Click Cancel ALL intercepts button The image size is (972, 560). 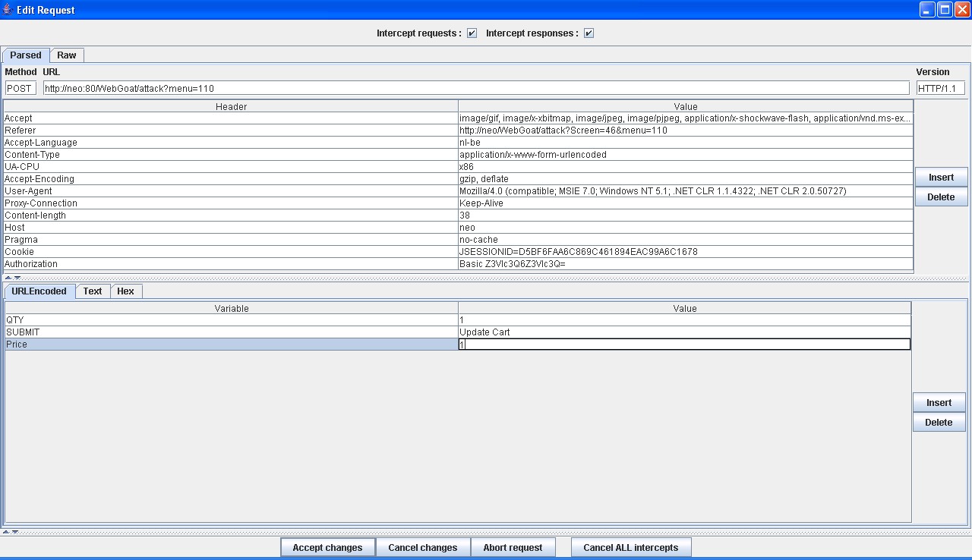(630, 547)
